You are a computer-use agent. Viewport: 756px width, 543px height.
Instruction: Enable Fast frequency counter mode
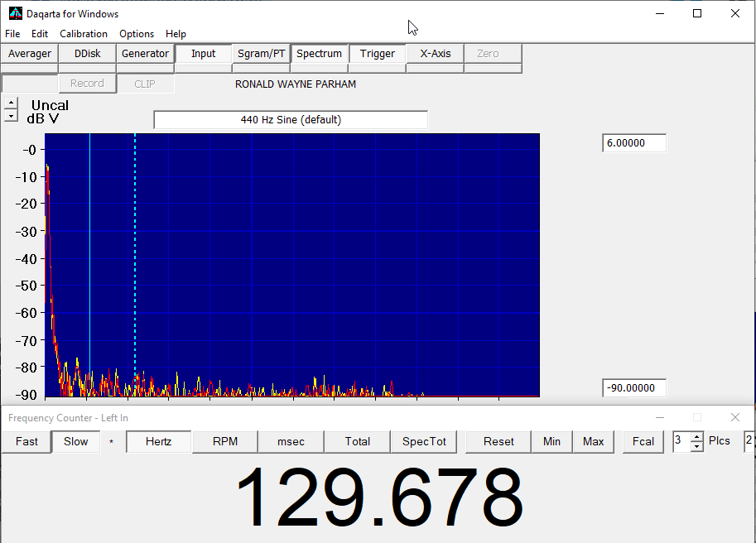pos(26,441)
